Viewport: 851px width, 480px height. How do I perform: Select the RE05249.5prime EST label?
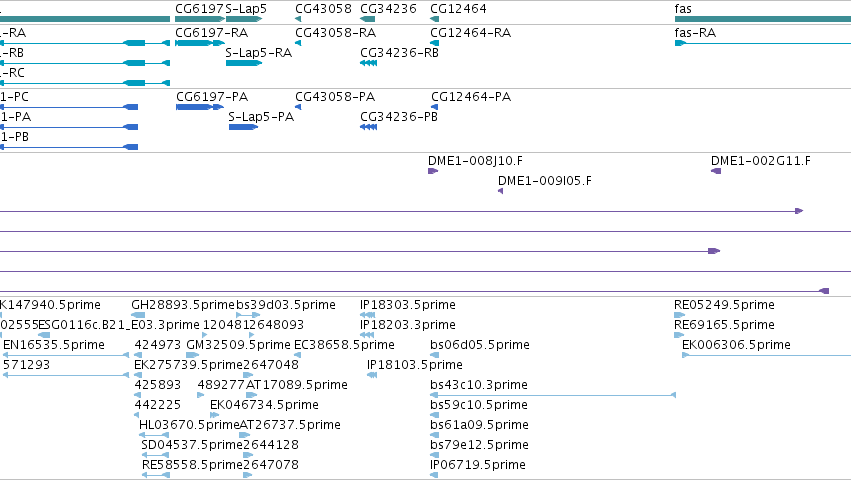(x=724, y=305)
